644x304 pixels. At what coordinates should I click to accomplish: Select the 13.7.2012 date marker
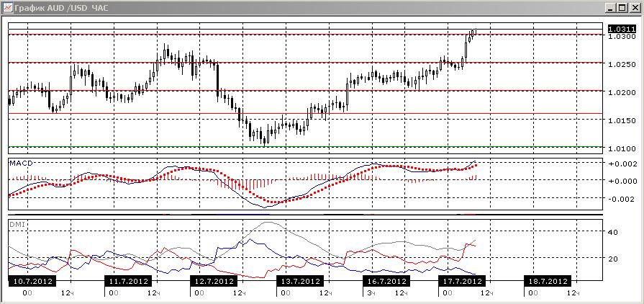coord(300,282)
